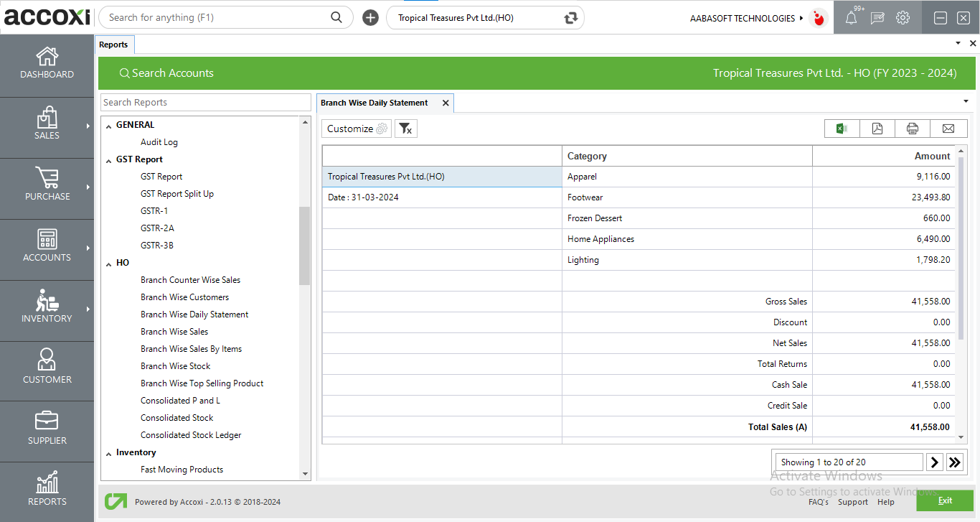Collapse the HO reports group

[109, 264]
